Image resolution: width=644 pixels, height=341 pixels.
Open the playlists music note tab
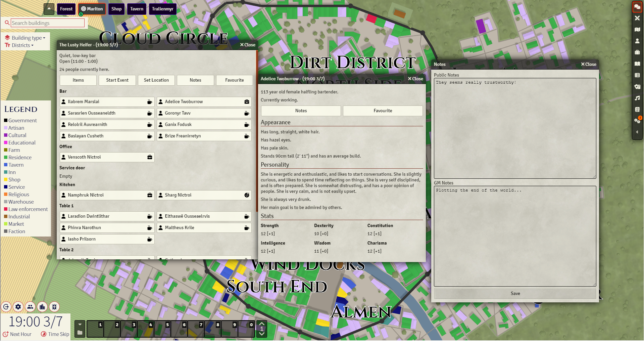coord(637,98)
